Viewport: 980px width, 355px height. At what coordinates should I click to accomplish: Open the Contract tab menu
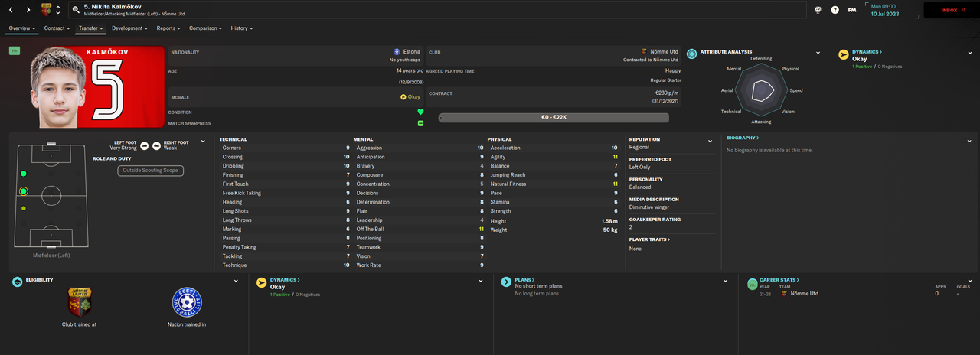coord(57,28)
